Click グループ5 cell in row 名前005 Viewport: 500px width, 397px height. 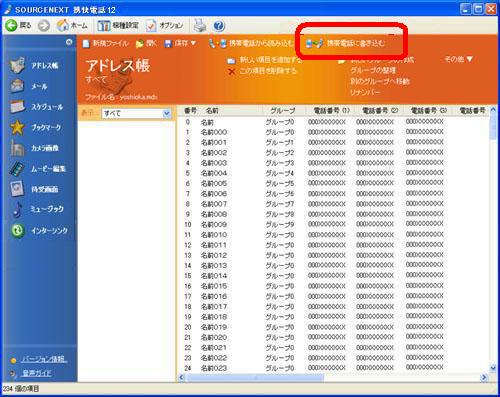point(280,183)
